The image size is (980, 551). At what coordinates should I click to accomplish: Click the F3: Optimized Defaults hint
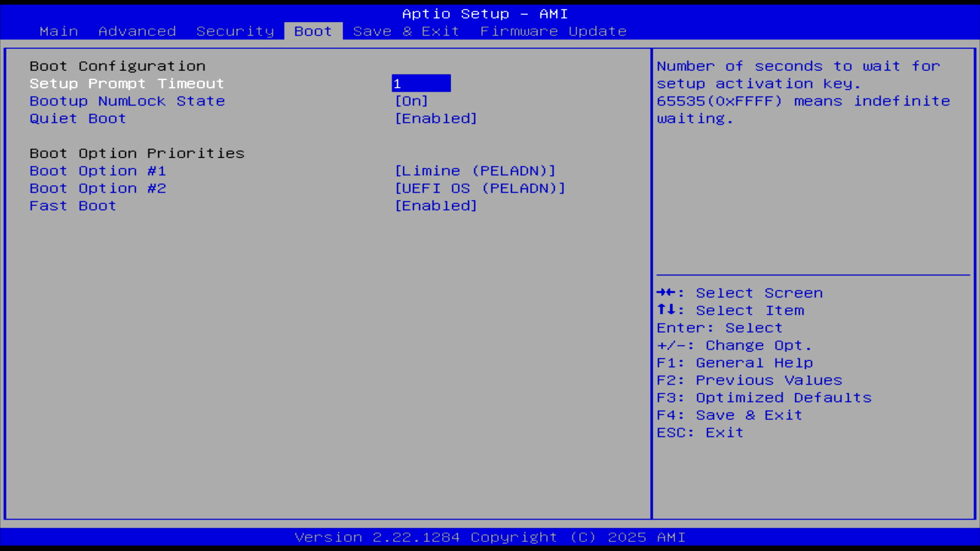764,397
